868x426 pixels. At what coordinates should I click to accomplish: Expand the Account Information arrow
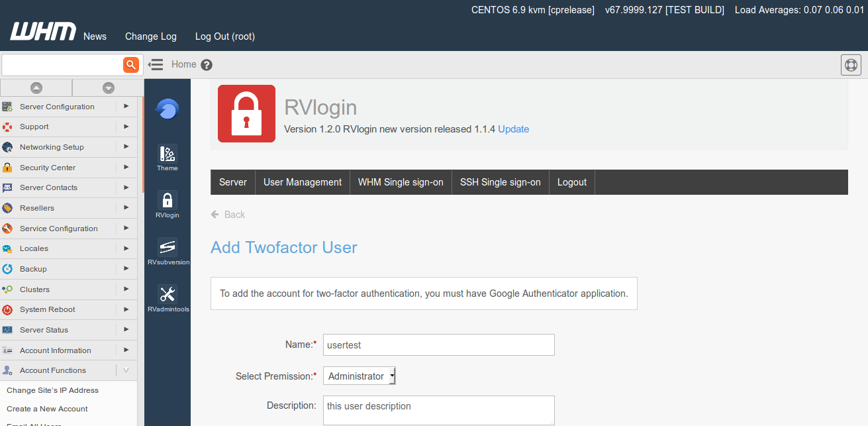point(126,350)
